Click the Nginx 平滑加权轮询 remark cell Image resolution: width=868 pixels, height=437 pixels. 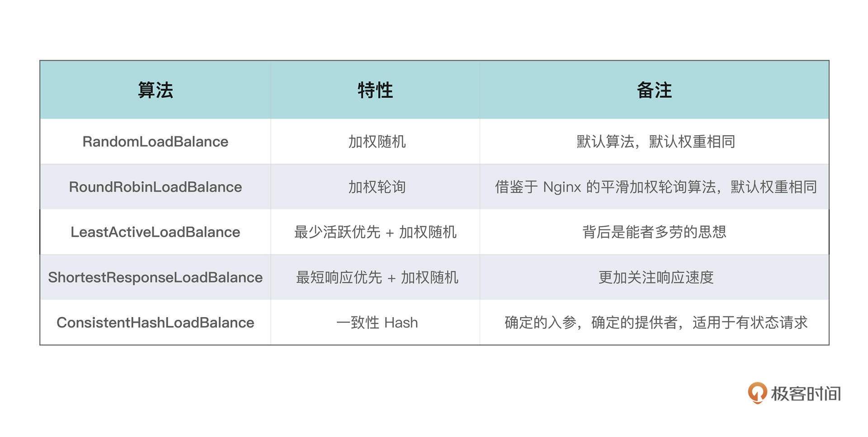coord(656,187)
